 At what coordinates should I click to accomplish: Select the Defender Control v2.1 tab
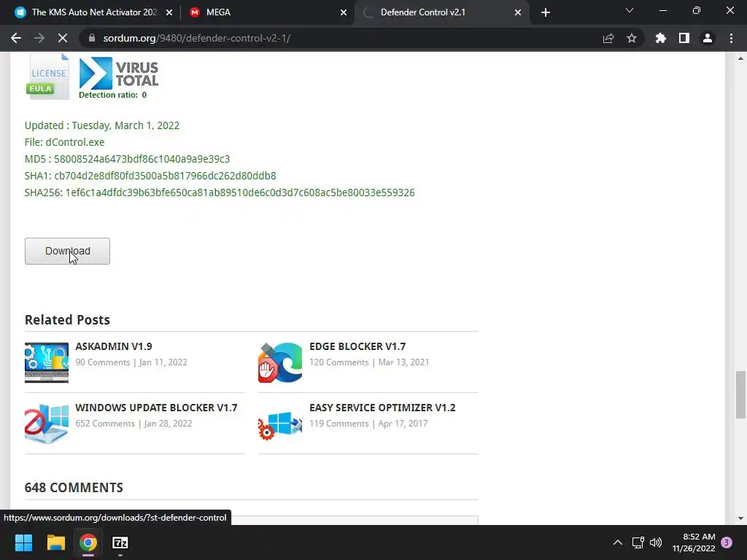click(x=422, y=12)
